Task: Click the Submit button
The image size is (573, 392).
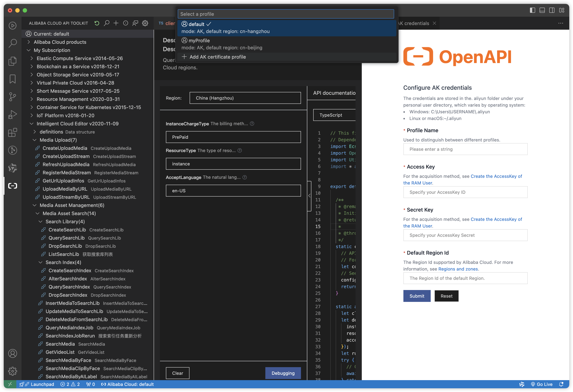Action: (417, 296)
